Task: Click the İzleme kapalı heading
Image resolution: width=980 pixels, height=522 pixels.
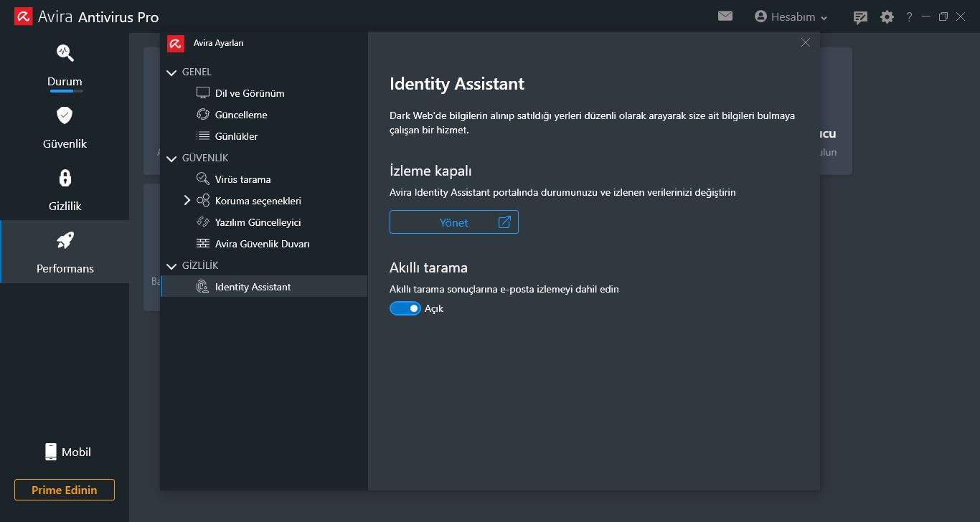Action: [430, 171]
